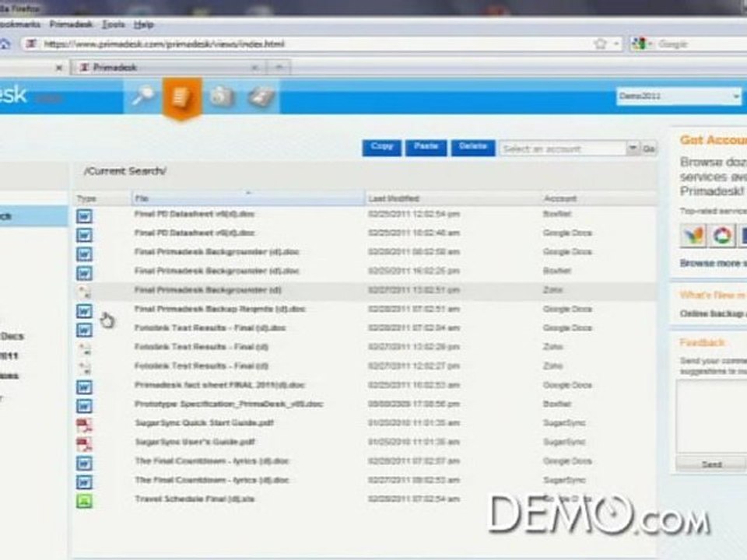This screenshot has height=560, width=747.
Task: Expand the 'Select an account' dropdown arrow
Action: (633, 148)
